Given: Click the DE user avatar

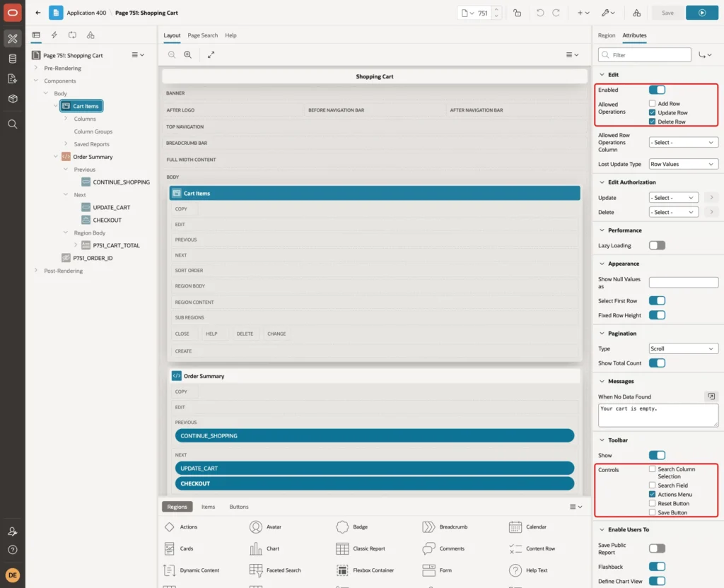Looking at the screenshot, I should (x=13, y=575).
